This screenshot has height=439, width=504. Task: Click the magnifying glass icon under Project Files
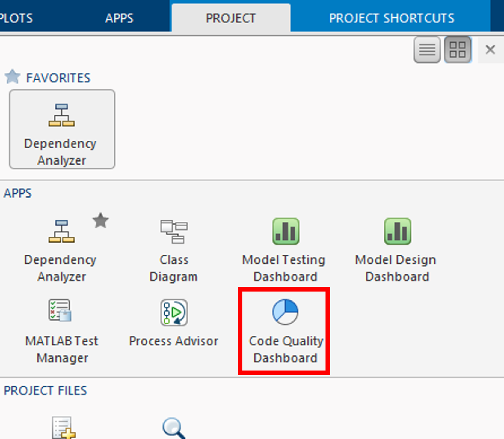[173, 428]
